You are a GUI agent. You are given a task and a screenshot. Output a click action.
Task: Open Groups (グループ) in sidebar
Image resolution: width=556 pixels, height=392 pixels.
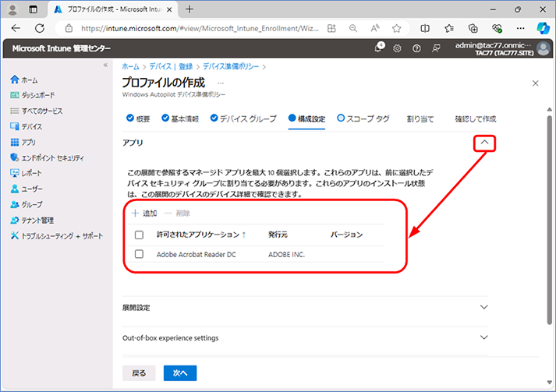coord(27,204)
